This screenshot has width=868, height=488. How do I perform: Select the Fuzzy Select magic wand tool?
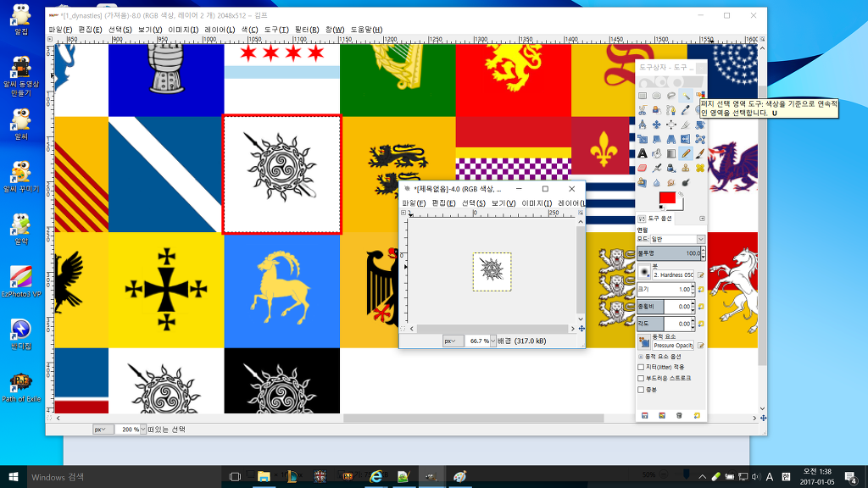tap(686, 96)
